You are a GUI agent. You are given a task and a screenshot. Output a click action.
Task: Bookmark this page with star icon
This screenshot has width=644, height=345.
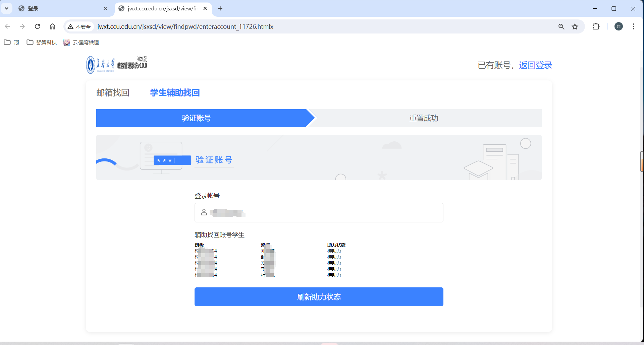pos(575,26)
